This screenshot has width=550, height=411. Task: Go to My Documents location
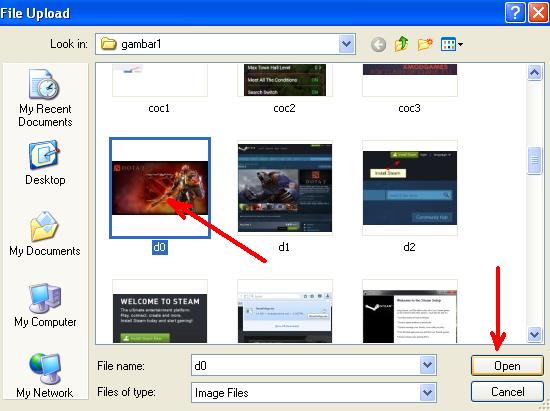(45, 234)
